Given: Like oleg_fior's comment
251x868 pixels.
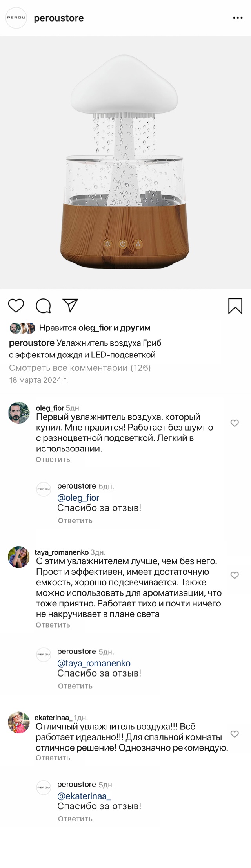Looking at the screenshot, I should (235, 423).
